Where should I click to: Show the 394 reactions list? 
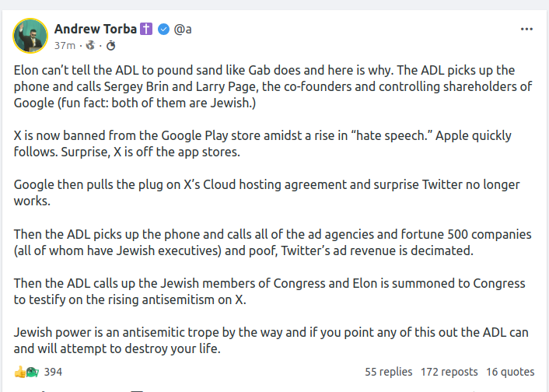(x=53, y=372)
